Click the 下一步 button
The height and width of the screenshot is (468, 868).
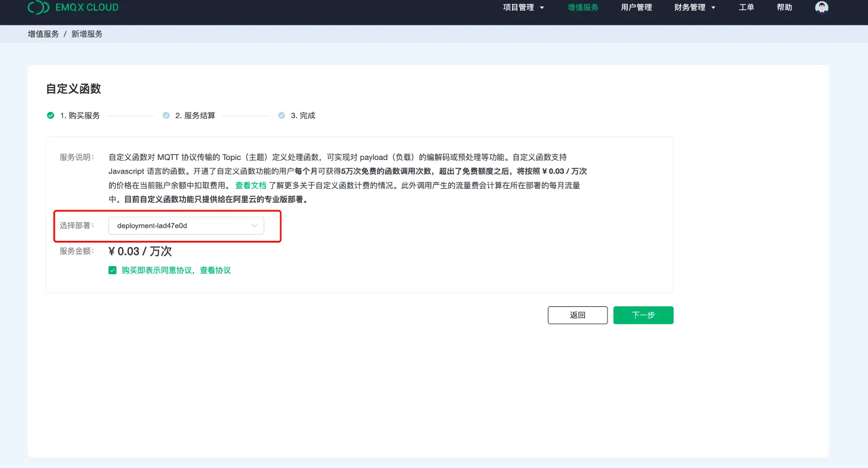tap(643, 315)
